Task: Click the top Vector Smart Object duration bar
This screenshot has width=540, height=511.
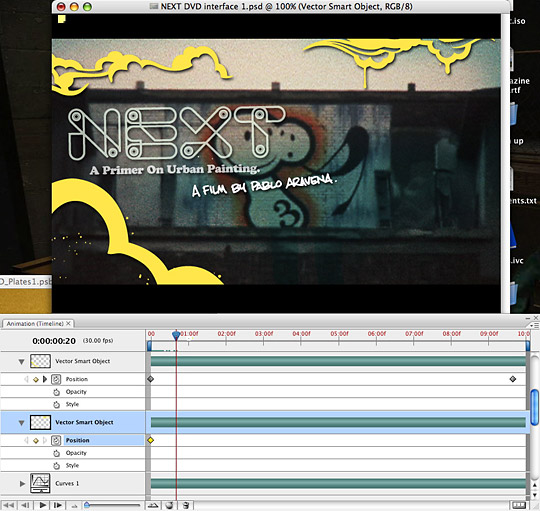Action: click(x=338, y=361)
